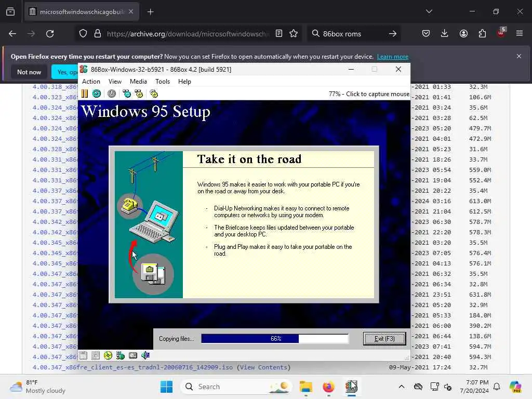Screen dimensions: 532x399
Task: Open the View menu in 86Box
Action: click(x=115, y=82)
